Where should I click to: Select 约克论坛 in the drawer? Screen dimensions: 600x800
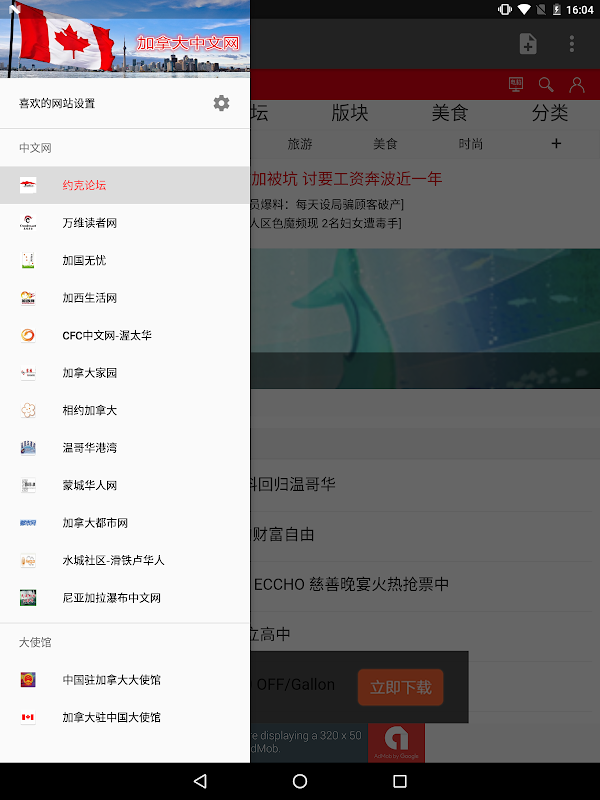pyautogui.click(x=125, y=185)
